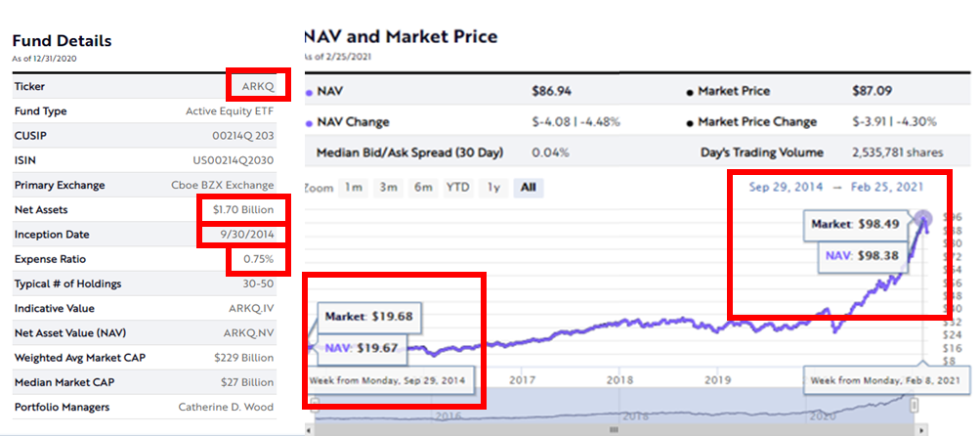
Task: Click the 9/30/2014 inception date value
Action: [249, 235]
